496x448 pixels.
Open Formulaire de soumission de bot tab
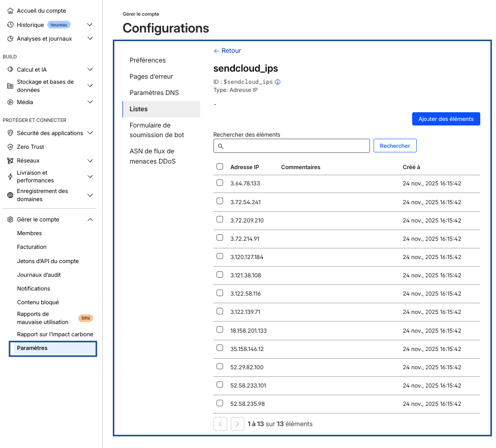(161, 130)
